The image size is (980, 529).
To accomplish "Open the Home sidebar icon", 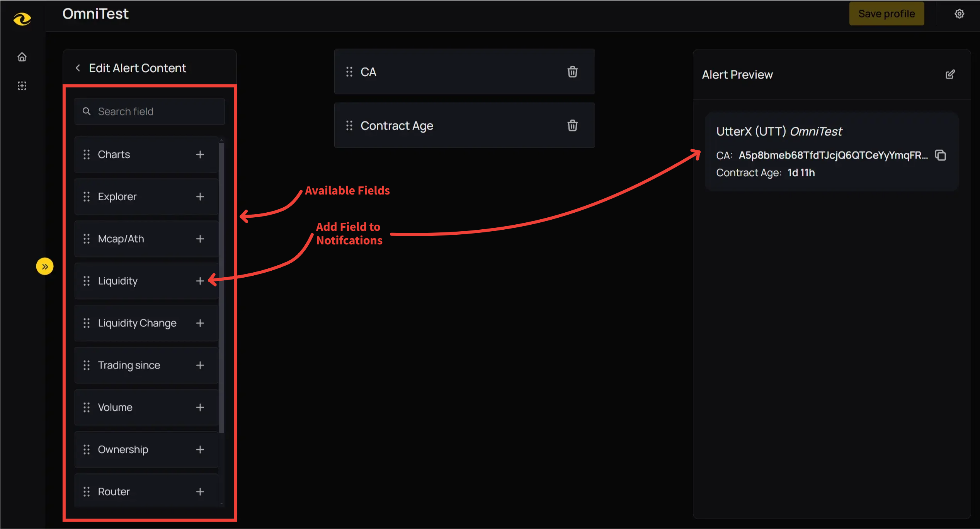I will (x=22, y=57).
